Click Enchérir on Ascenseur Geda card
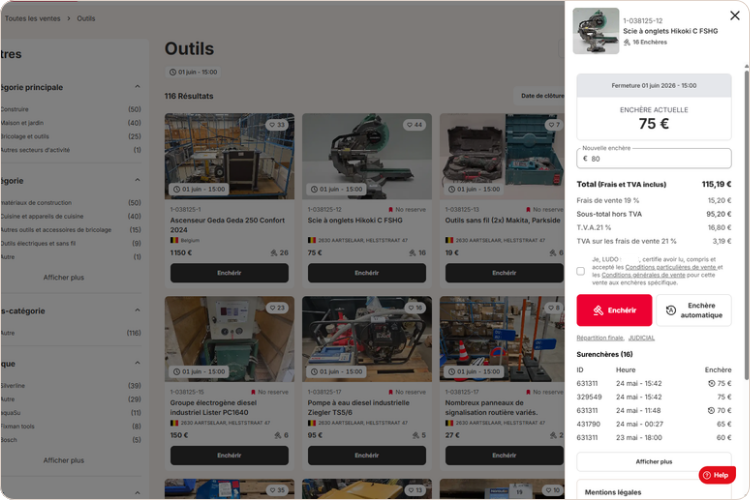The image size is (750, 500). click(229, 273)
